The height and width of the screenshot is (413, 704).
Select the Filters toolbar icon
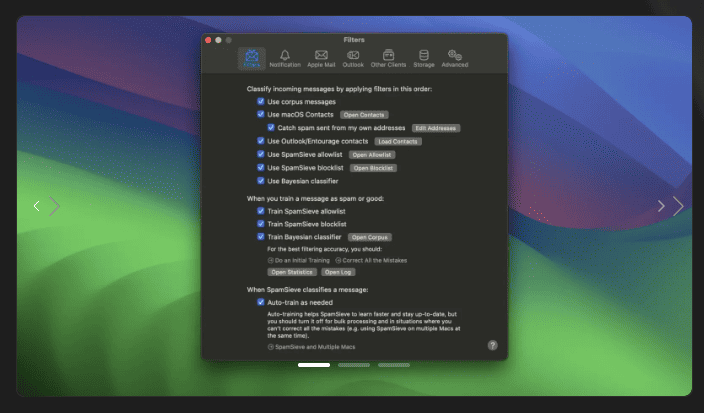click(x=251, y=58)
